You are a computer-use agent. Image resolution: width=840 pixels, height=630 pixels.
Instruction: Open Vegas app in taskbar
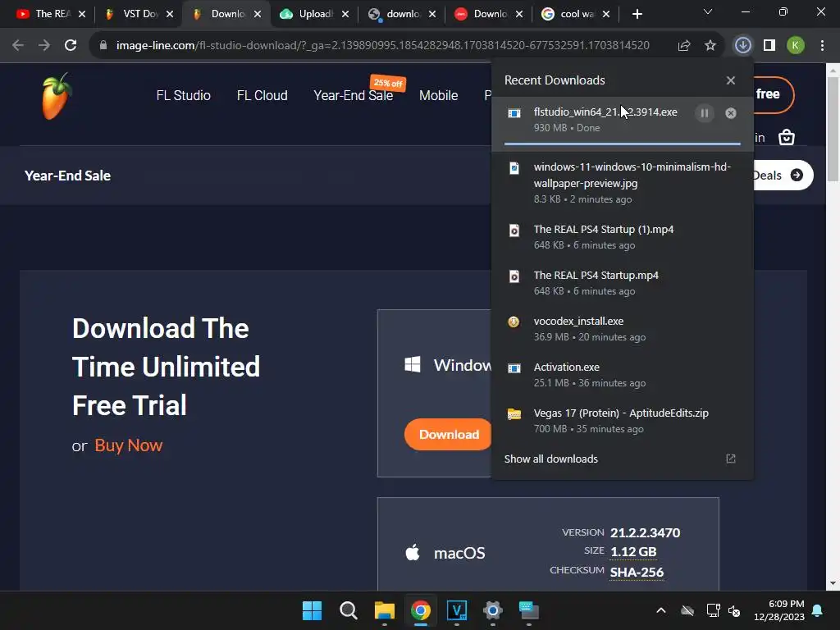point(456,610)
